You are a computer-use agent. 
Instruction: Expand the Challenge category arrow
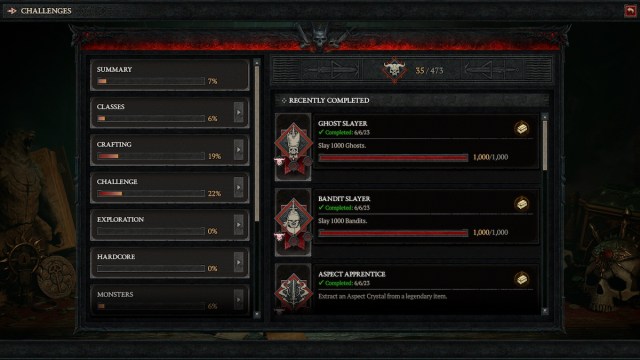pyautogui.click(x=239, y=187)
